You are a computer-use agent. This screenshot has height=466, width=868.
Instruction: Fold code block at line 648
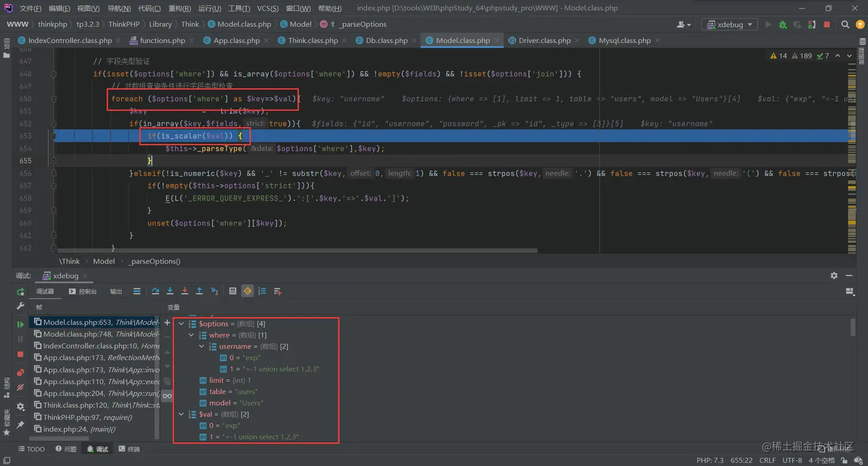(53, 74)
